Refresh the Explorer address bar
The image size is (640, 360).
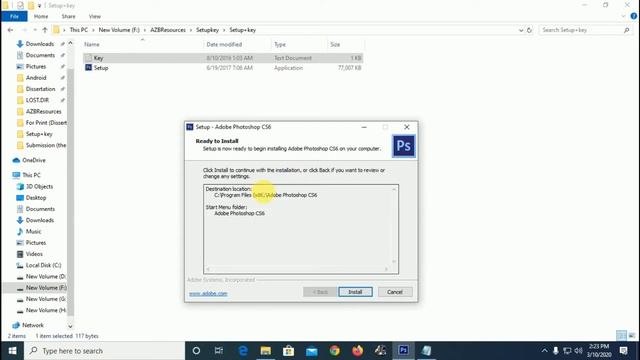click(529, 30)
